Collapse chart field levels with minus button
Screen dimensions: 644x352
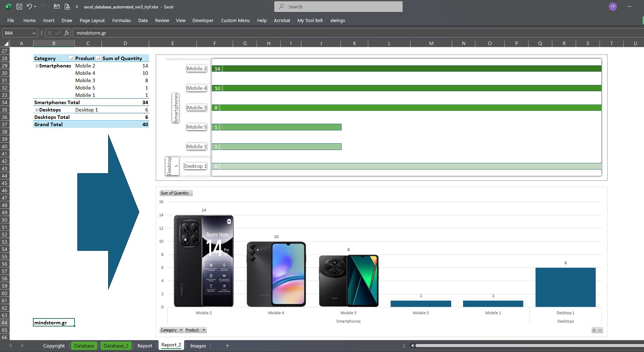600,330
